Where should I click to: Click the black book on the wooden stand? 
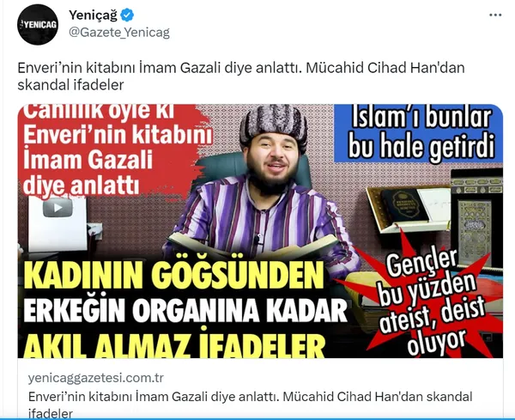[x=404, y=205]
